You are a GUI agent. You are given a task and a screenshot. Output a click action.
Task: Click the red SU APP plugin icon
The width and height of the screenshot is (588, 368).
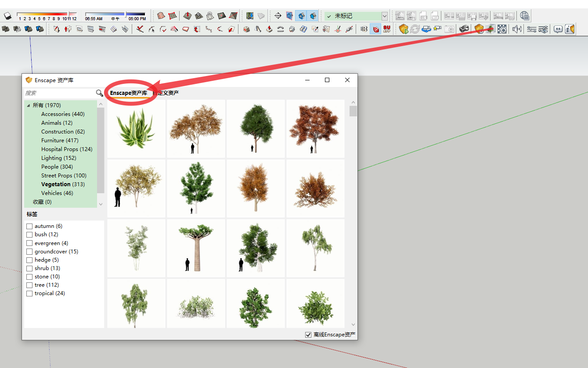click(386, 29)
